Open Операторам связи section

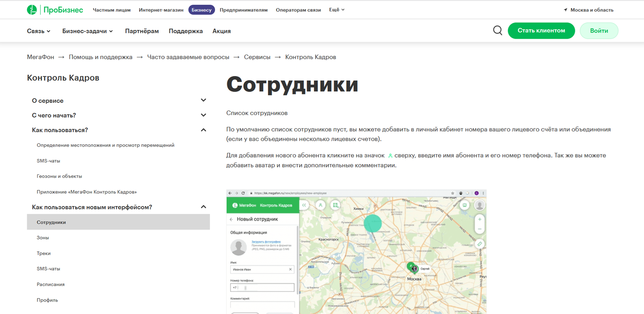[298, 10]
